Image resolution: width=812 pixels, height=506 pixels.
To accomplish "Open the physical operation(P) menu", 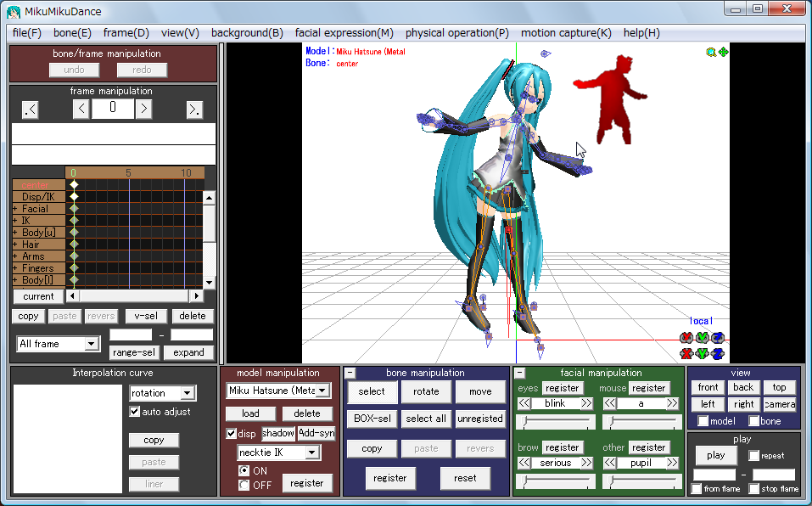I will [x=457, y=33].
